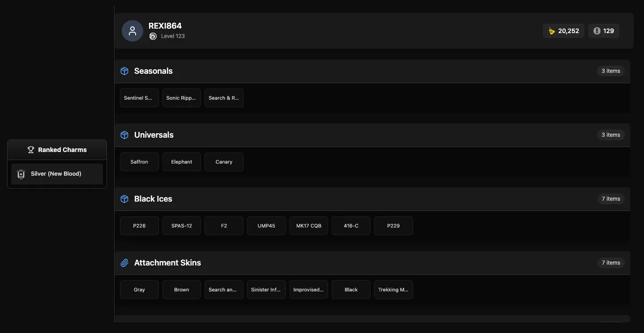This screenshot has width=644, height=333.
Task: Choose the Brown attachment skin
Action: click(x=182, y=290)
